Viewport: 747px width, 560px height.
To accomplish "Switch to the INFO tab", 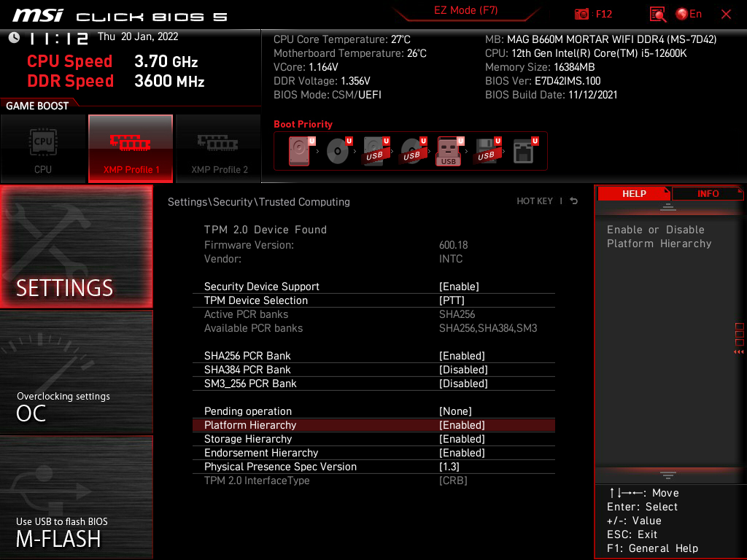I will coord(708,193).
